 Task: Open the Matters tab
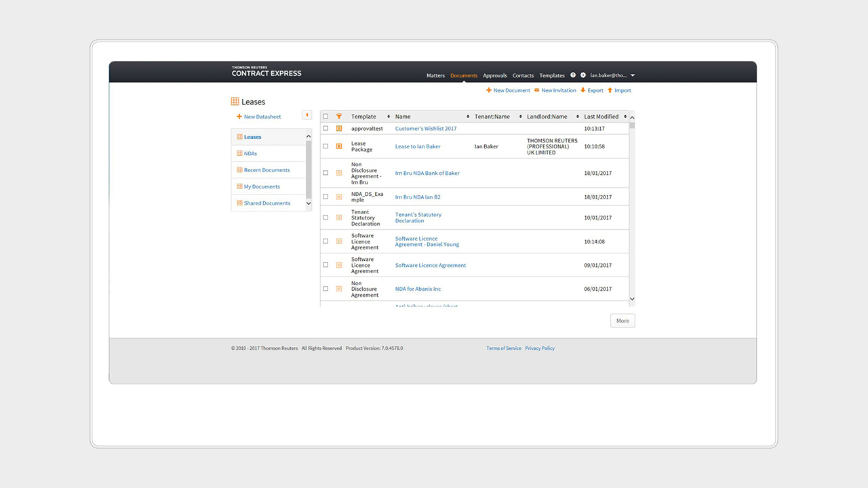point(435,76)
